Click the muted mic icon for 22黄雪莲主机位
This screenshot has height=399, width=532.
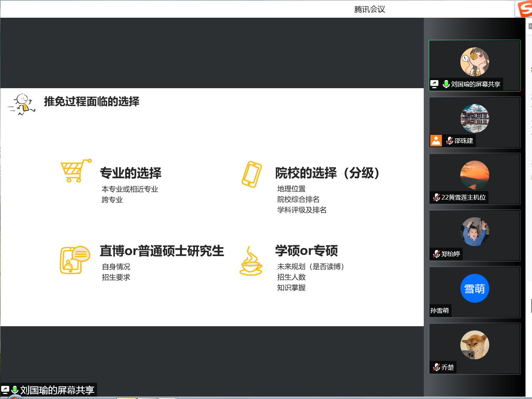pyautogui.click(x=436, y=197)
